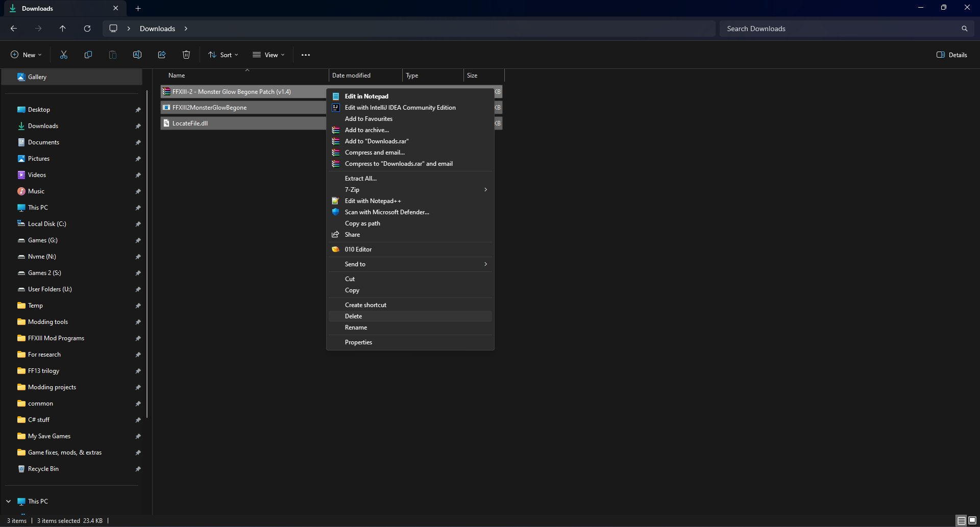The image size is (980, 527).
Task: Unpin Desktop from Quick access
Action: pyautogui.click(x=138, y=110)
